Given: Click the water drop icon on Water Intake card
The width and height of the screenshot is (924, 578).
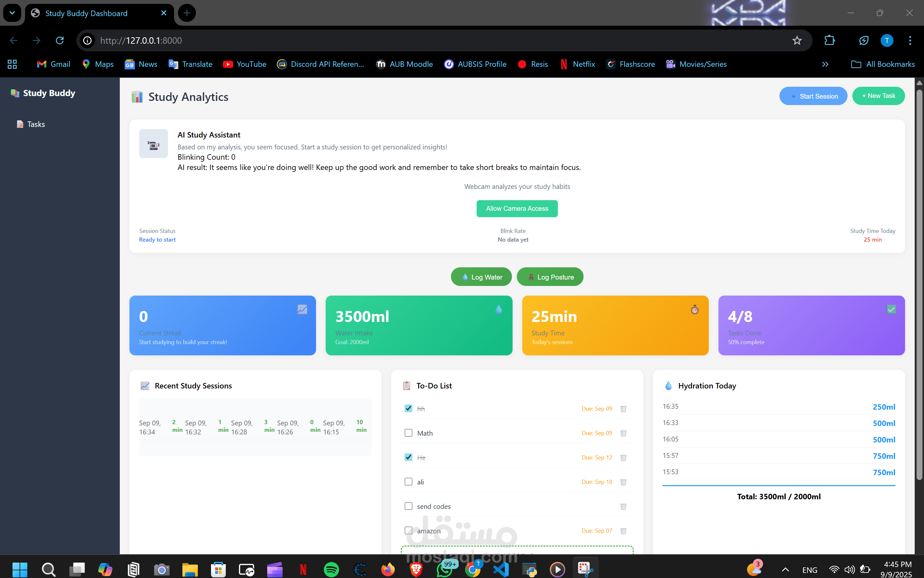Looking at the screenshot, I should [498, 309].
